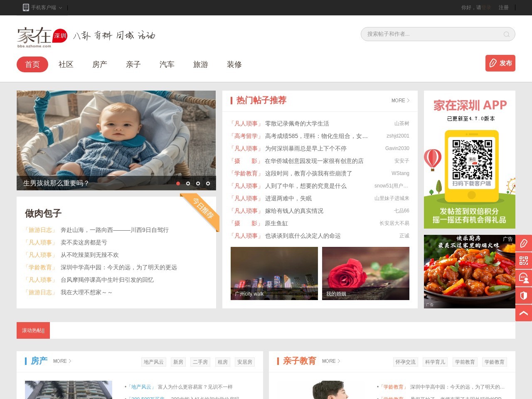
Task: Open the 社区 navigation tab
Action: coord(66,64)
